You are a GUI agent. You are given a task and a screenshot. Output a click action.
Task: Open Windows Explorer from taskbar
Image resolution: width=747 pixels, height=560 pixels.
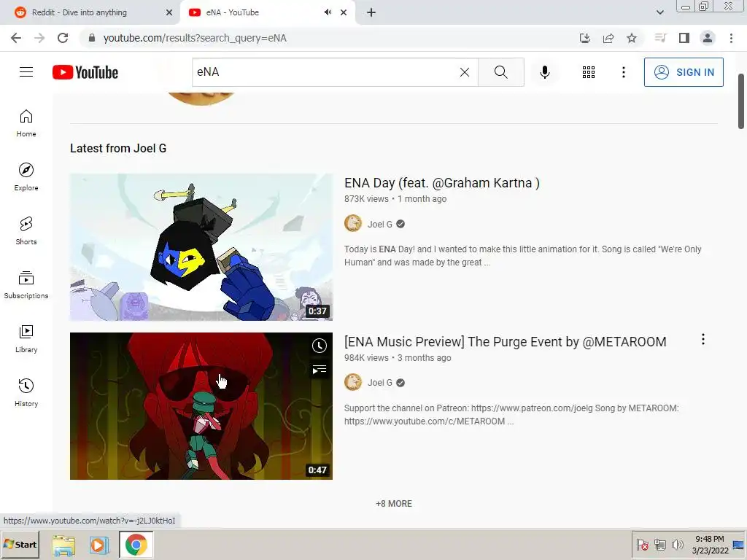[x=64, y=545]
